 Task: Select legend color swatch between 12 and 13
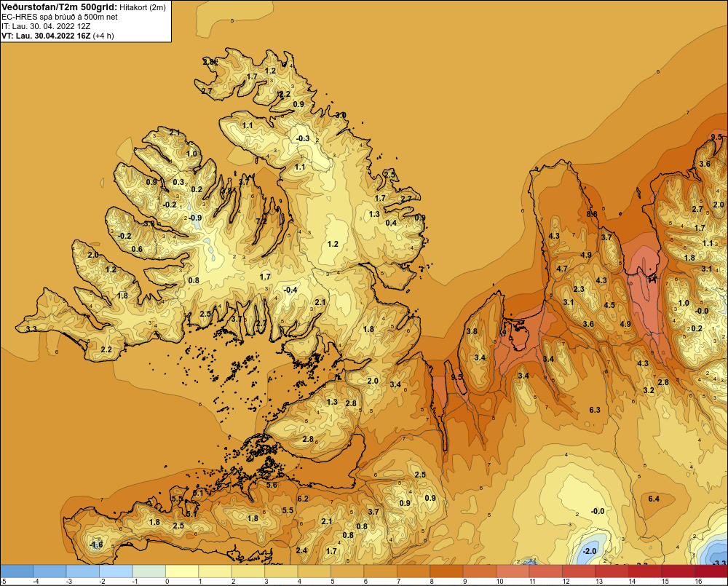(x=579, y=571)
